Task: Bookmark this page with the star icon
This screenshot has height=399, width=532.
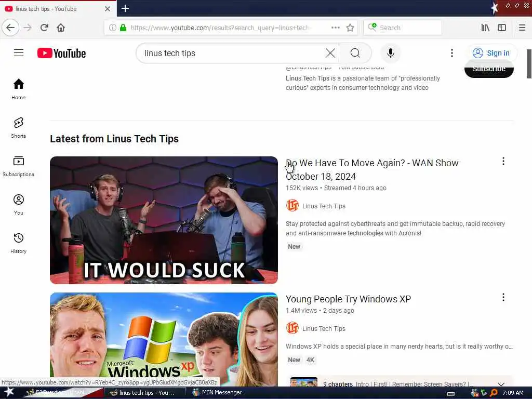Action: [350, 28]
